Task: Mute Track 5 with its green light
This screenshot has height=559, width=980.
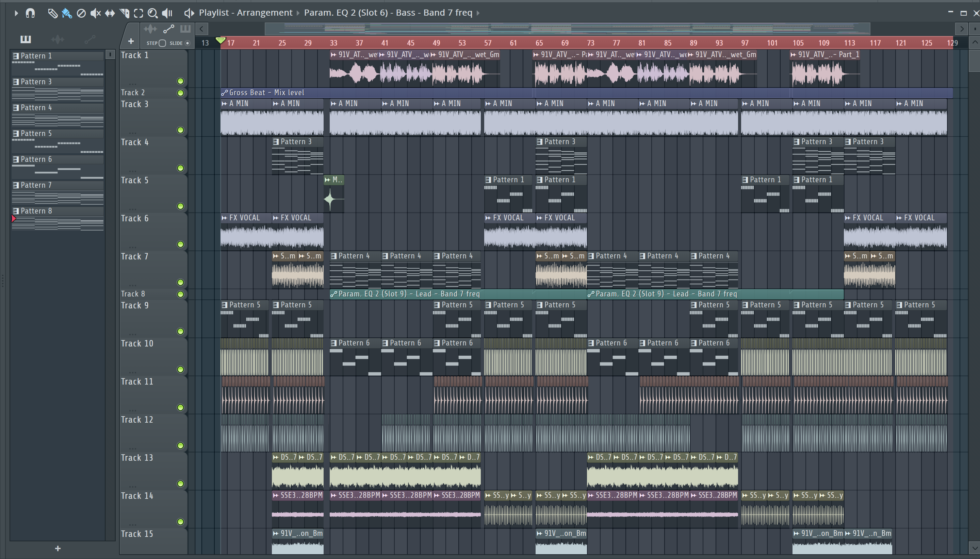Action: (x=180, y=206)
